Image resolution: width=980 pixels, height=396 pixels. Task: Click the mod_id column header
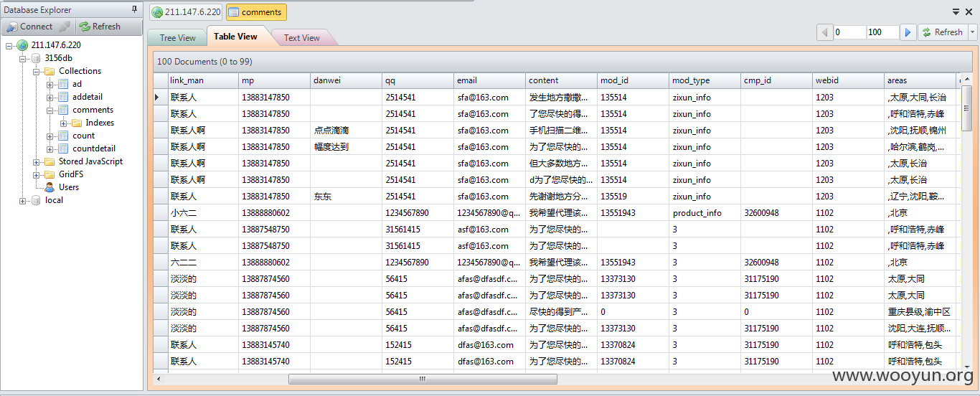coord(633,80)
